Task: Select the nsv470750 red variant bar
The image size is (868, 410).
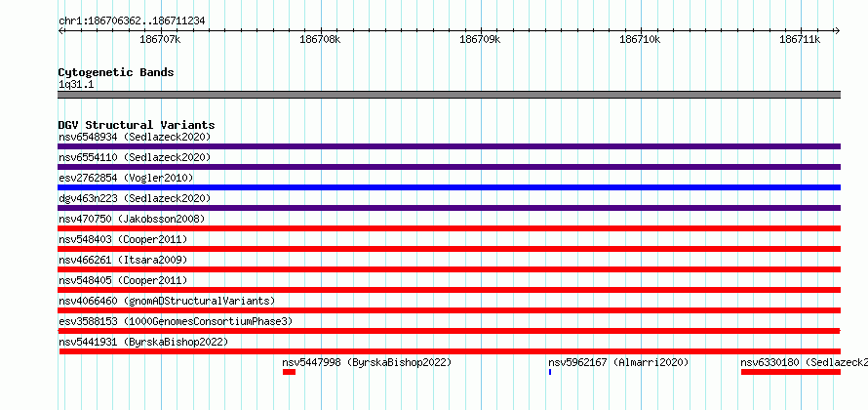Action: 449,228
